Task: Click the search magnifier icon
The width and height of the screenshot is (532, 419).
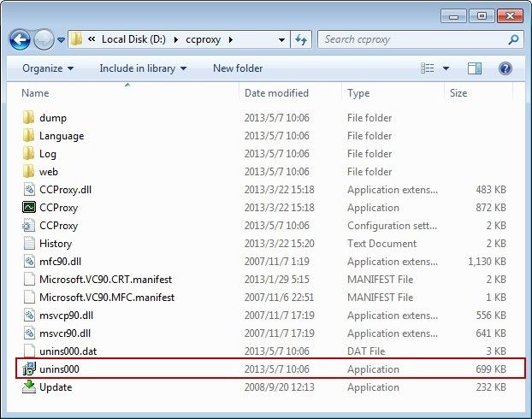Action: (513, 39)
